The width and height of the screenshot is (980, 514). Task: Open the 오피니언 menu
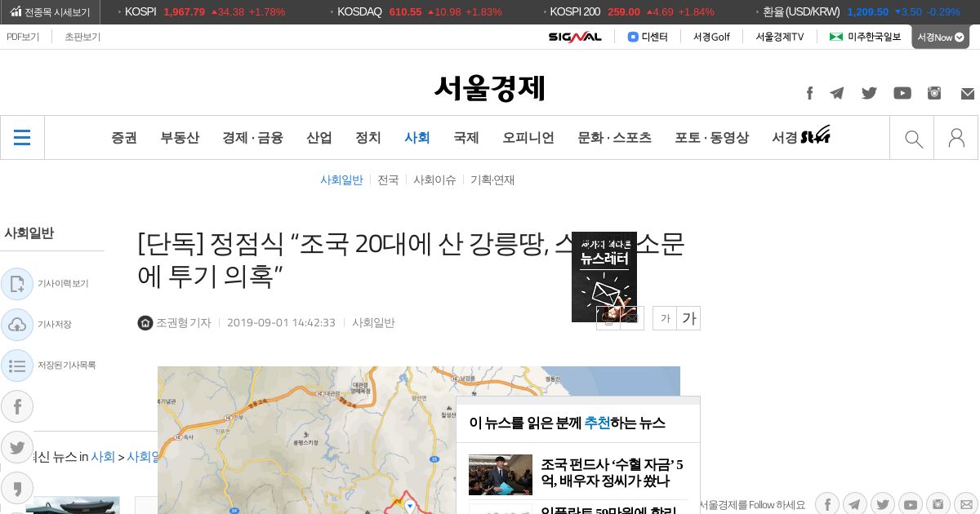(x=528, y=138)
